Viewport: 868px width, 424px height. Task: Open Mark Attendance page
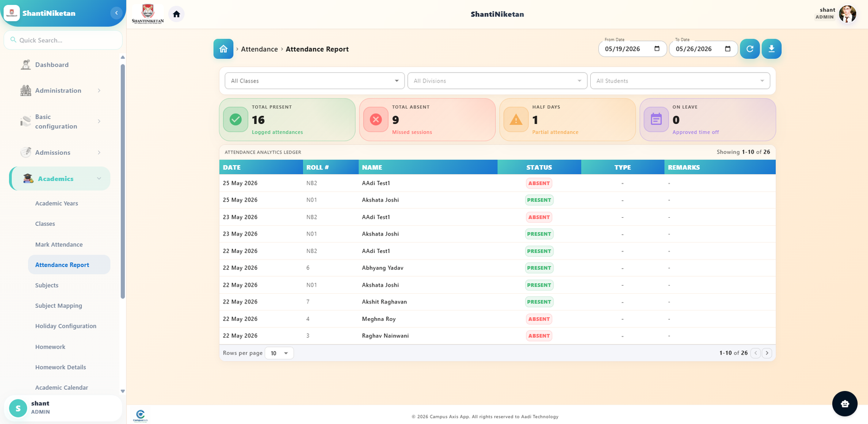click(x=59, y=244)
